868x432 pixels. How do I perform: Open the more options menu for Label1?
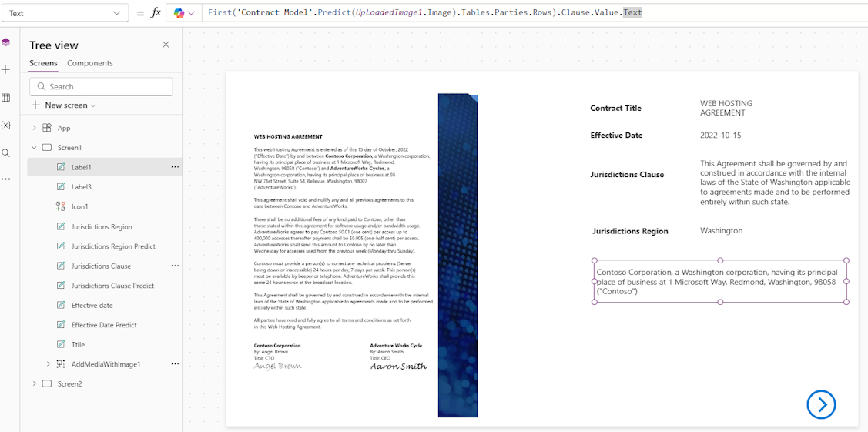[x=175, y=166]
